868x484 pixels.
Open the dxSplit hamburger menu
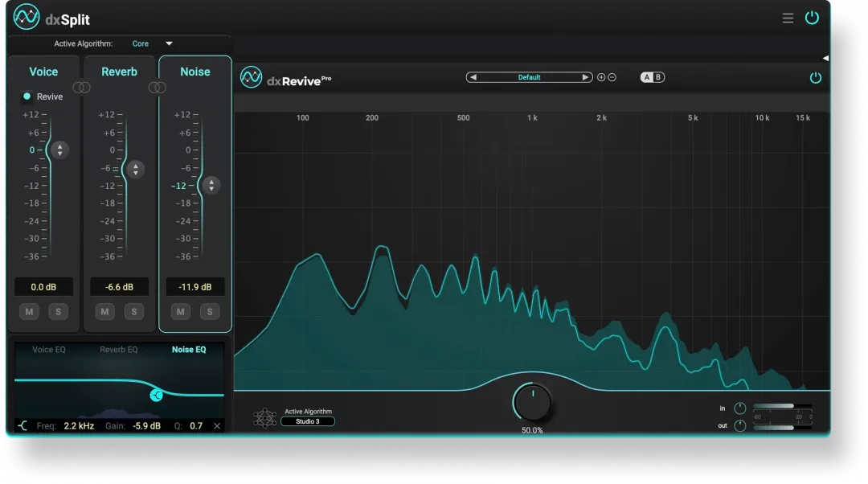pyautogui.click(x=787, y=18)
